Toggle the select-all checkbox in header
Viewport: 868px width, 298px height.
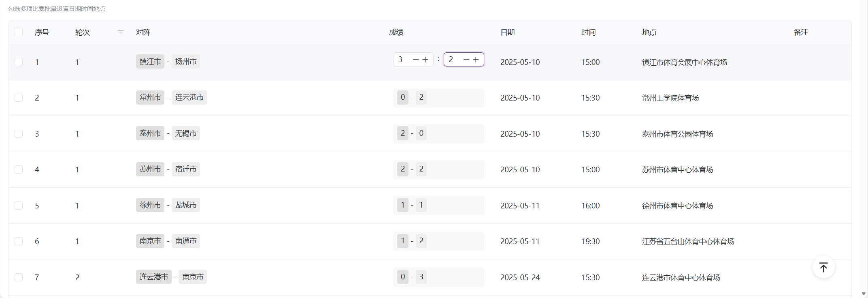coord(19,32)
